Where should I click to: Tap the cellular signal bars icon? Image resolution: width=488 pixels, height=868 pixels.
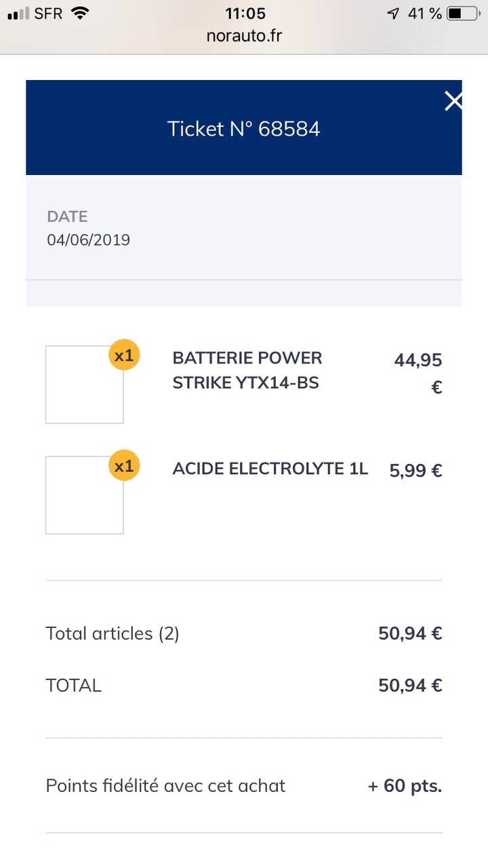[18, 14]
